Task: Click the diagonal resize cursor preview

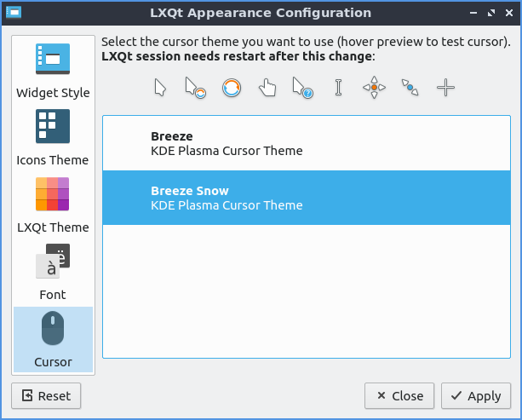Action: [410, 88]
